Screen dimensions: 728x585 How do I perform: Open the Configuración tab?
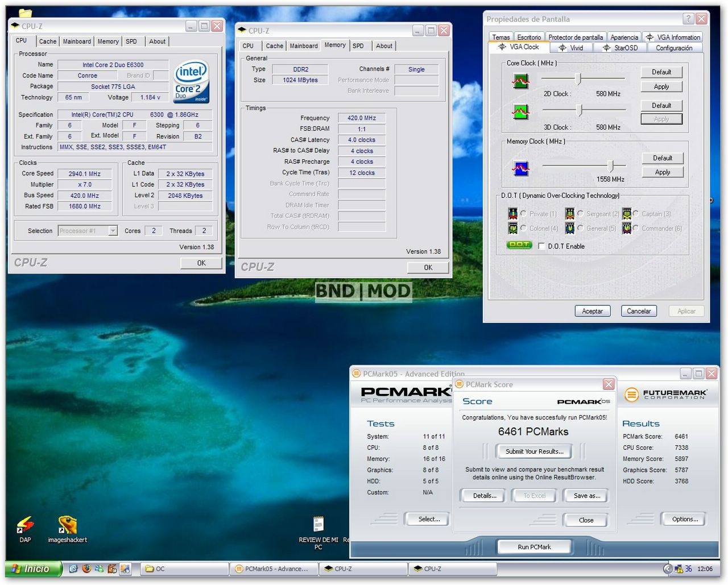(674, 48)
